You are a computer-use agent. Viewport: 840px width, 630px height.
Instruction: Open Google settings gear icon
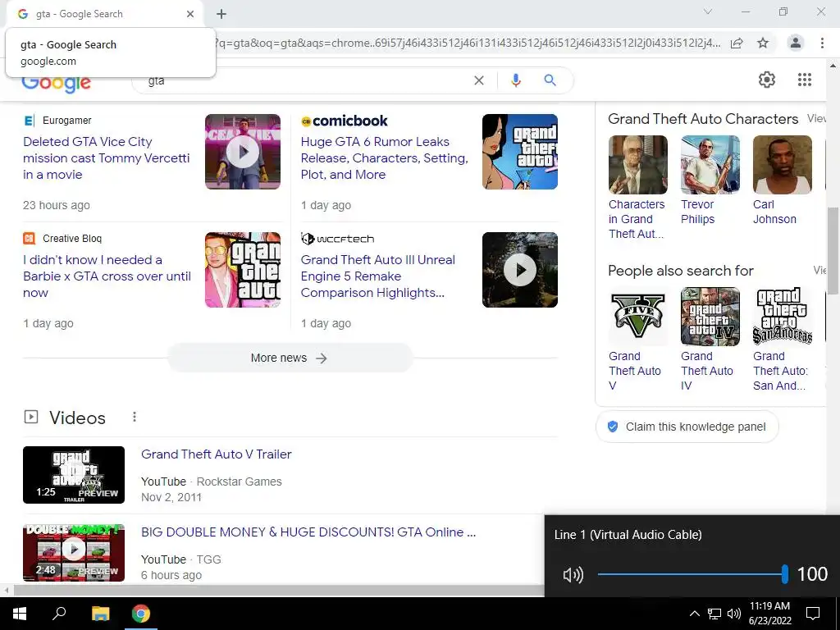(x=767, y=80)
